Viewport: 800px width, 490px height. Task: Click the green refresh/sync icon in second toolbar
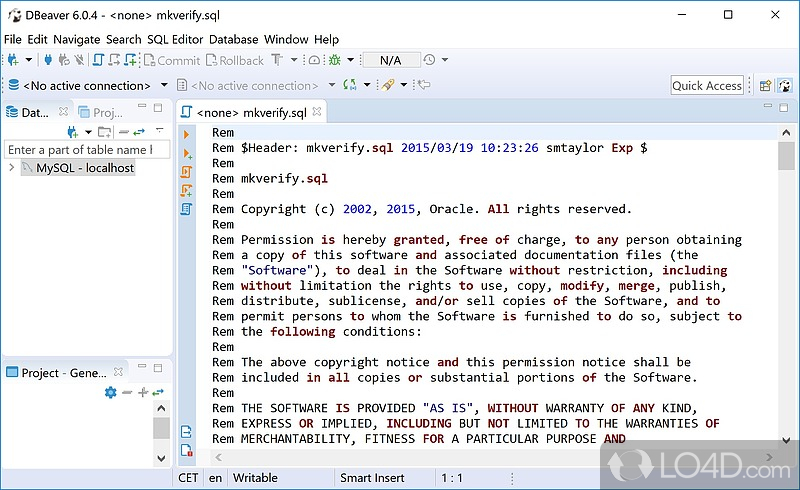point(349,85)
